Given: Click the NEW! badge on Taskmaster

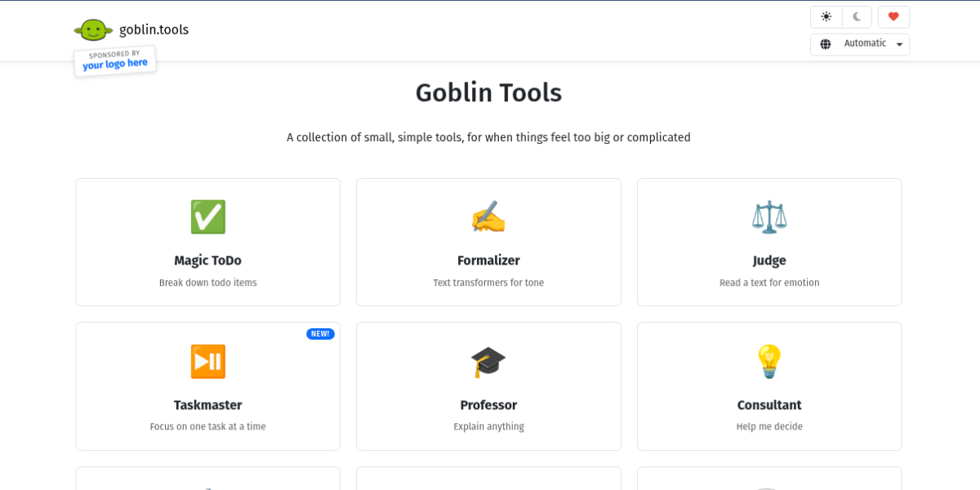Looking at the screenshot, I should (x=320, y=334).
